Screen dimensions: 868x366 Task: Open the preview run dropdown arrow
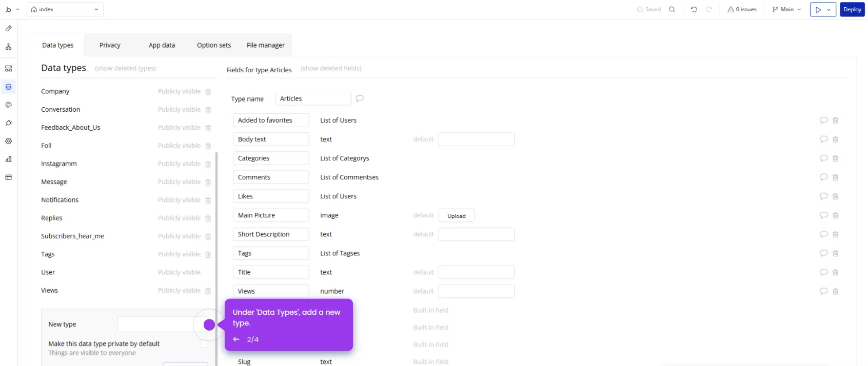tap(829, 9)
